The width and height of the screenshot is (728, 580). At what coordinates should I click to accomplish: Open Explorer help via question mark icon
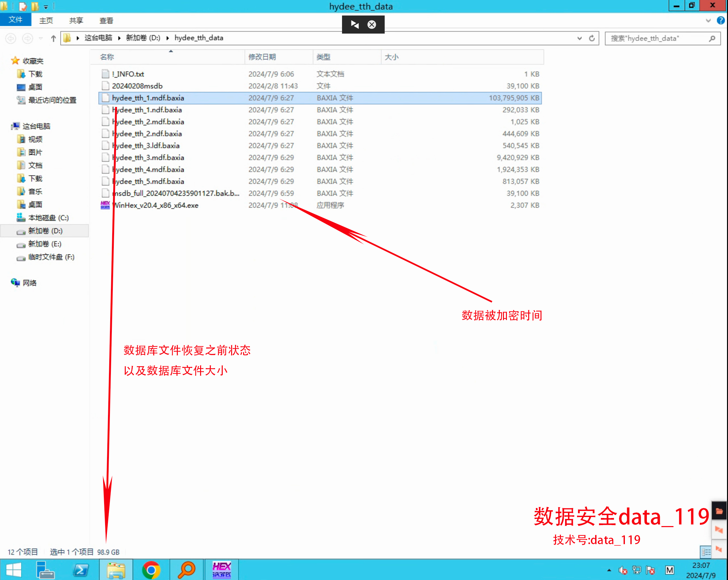[720, 21]
